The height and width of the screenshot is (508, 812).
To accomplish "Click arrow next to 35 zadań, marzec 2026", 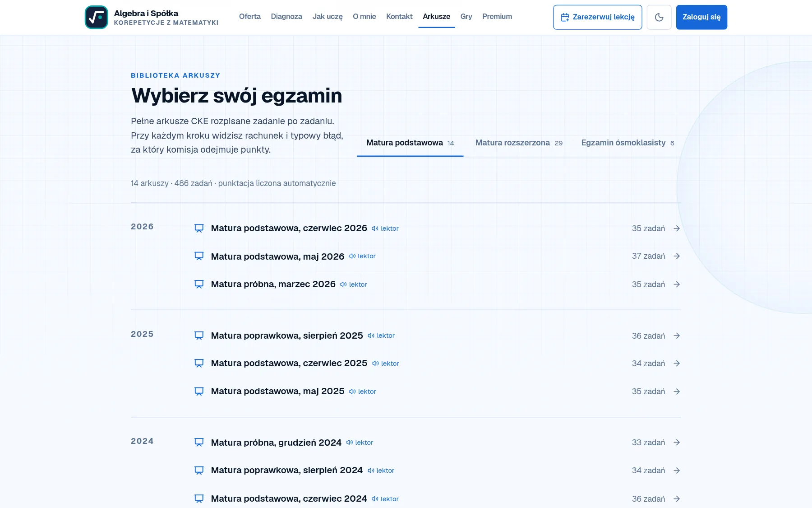I will (x=677, y=284).
